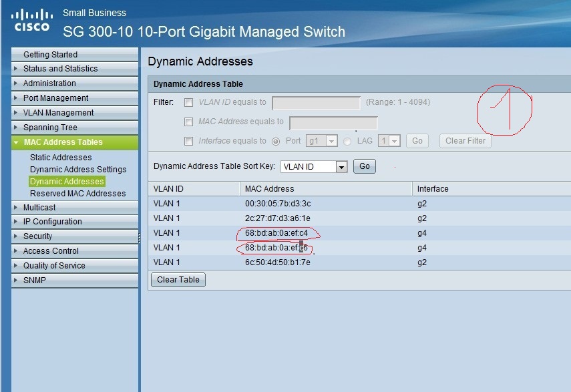Select the LAG radio button
Viewport: 571px width, 392px height.
coord(347,142)
